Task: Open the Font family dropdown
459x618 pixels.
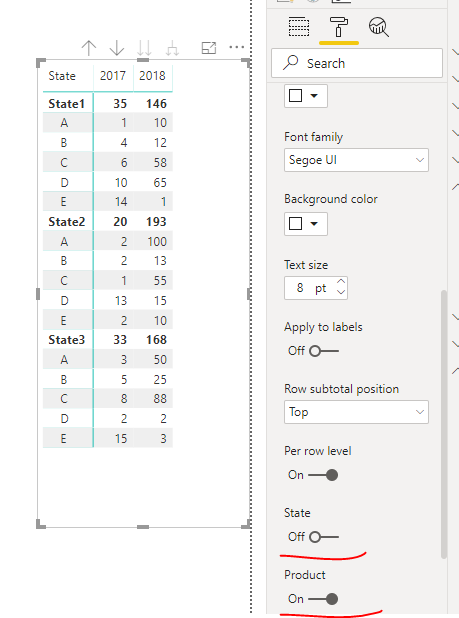Action: (356, 160)
